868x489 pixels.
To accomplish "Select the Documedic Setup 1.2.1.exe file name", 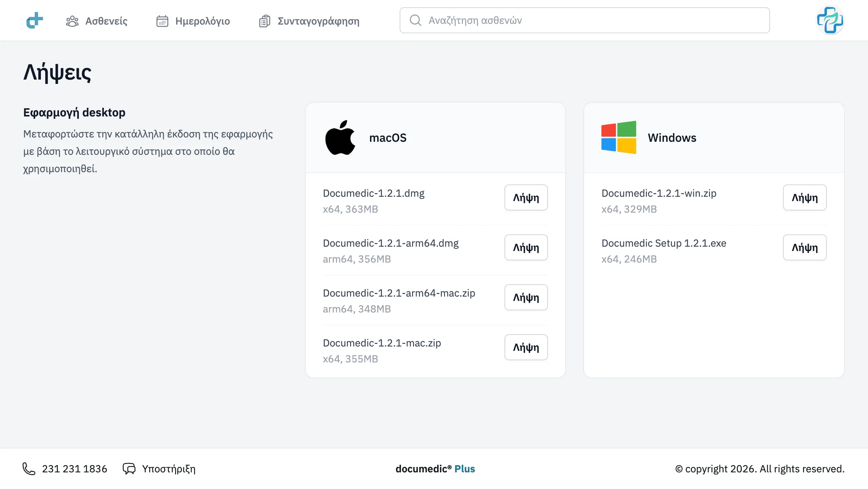I will click(664, 243).
